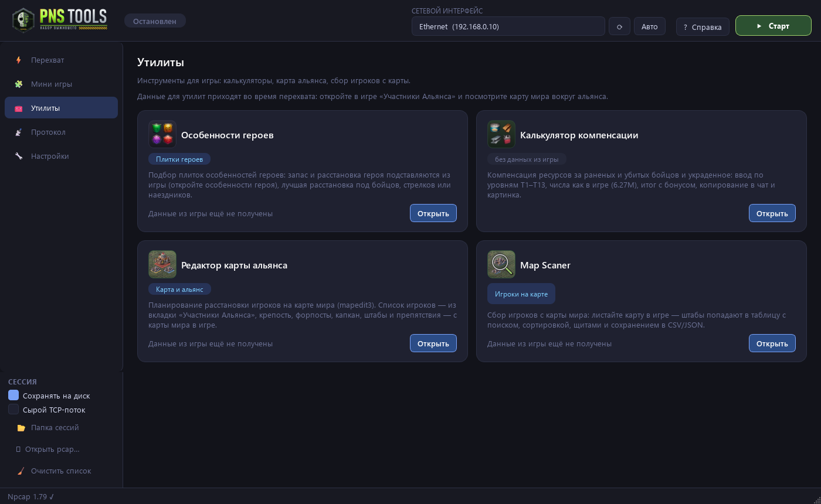Open the Редактор карты альянса utility

pyautogui.click(x=433, y=343)
